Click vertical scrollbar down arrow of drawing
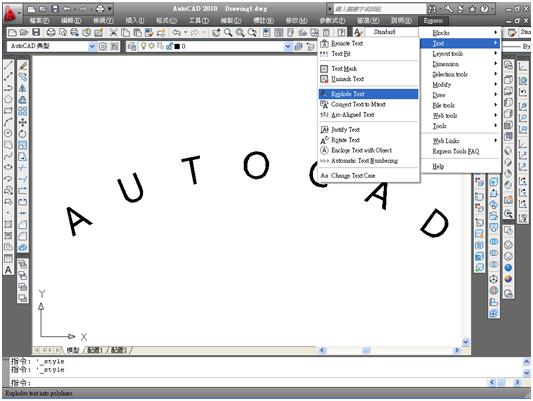Image resolution: width=533 pixels, height=401 pixels. [466, 342]
